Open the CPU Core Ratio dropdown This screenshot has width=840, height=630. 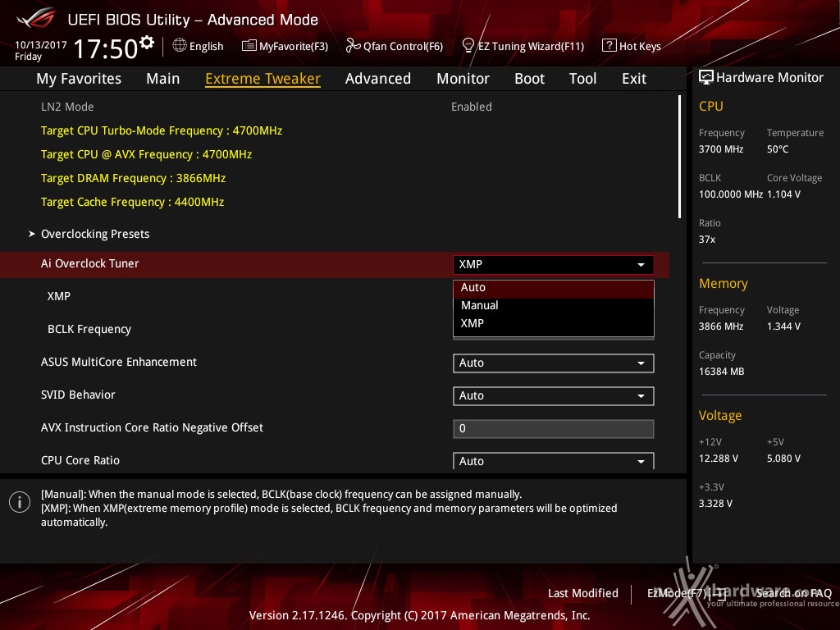tap(554, 461)
